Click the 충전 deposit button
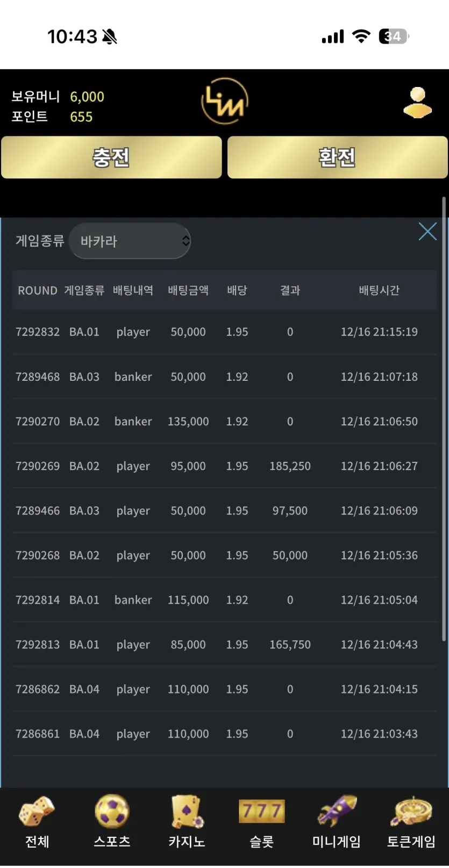The width and height of the screenshot is (449, 868). pyautogui.click(x=111, y=157)
